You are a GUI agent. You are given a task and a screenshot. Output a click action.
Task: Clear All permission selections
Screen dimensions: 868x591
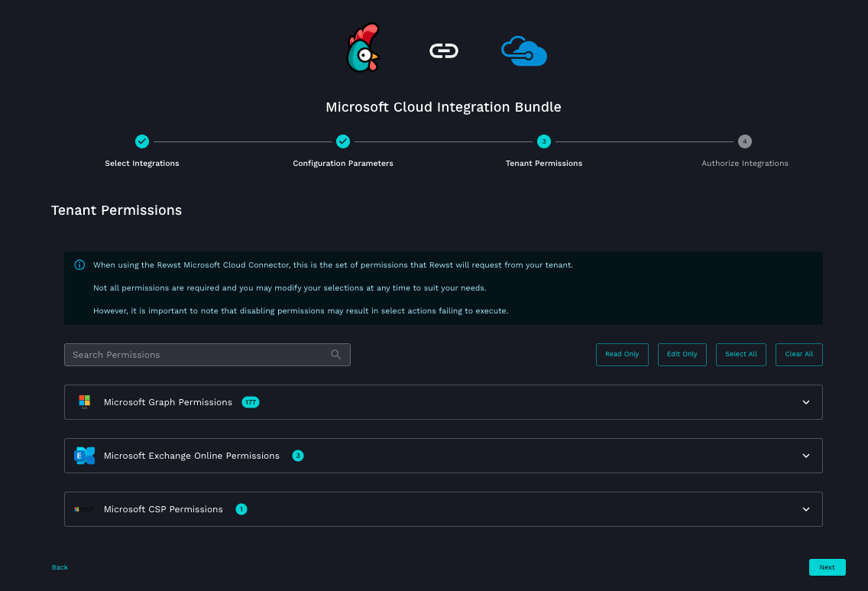798,355
